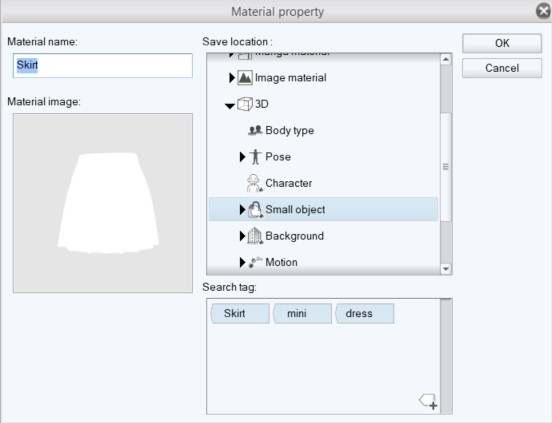Expand the Image material folder
The width and height of the screenshot is (552, 423).
pyautogui.click(x=232, y=78)
